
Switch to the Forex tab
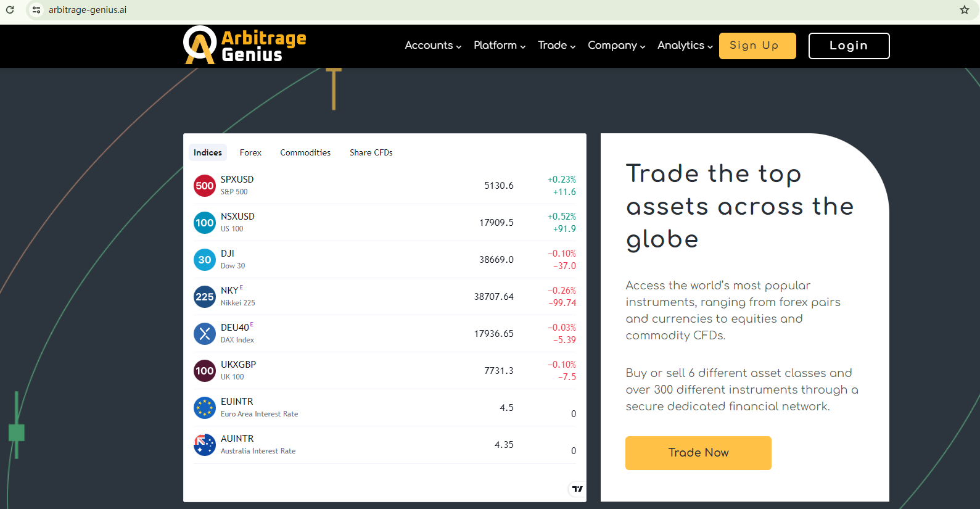[250, 152]
